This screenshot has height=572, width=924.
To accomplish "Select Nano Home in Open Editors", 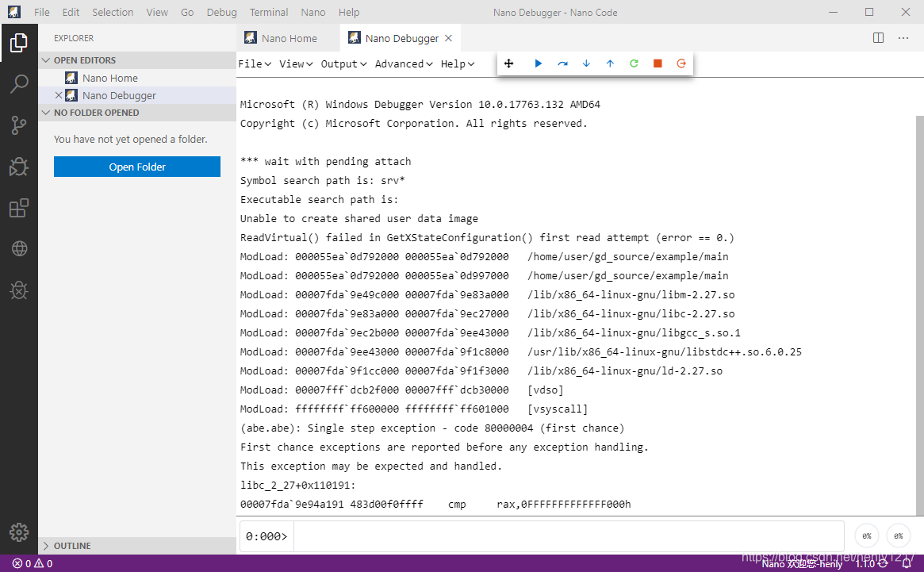I will point(136,78).
